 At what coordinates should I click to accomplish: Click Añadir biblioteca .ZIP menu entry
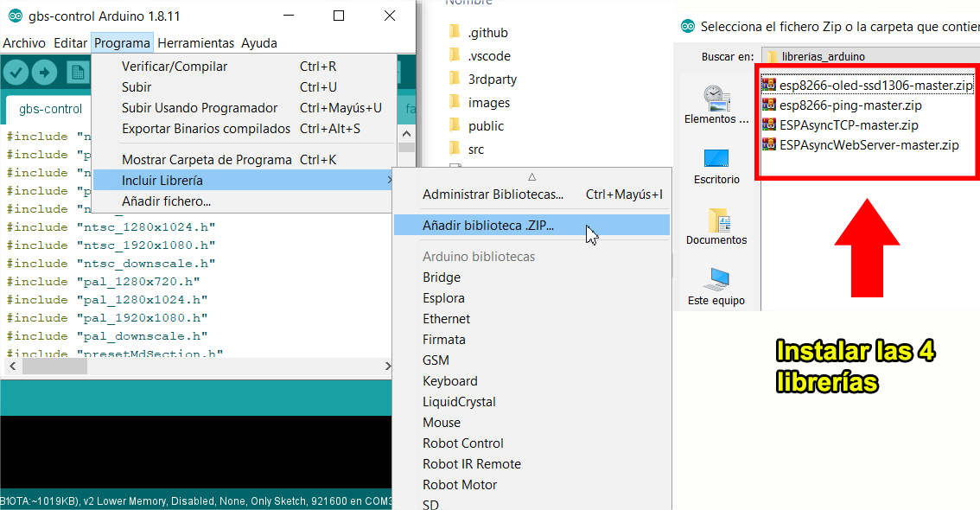[488, 226]
